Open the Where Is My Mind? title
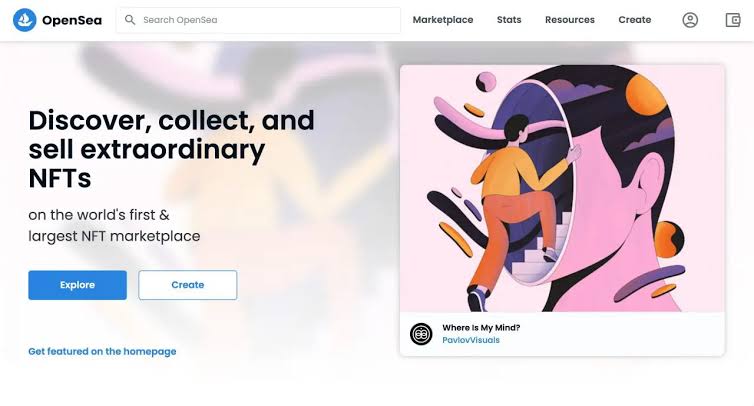 coord(481,328)
